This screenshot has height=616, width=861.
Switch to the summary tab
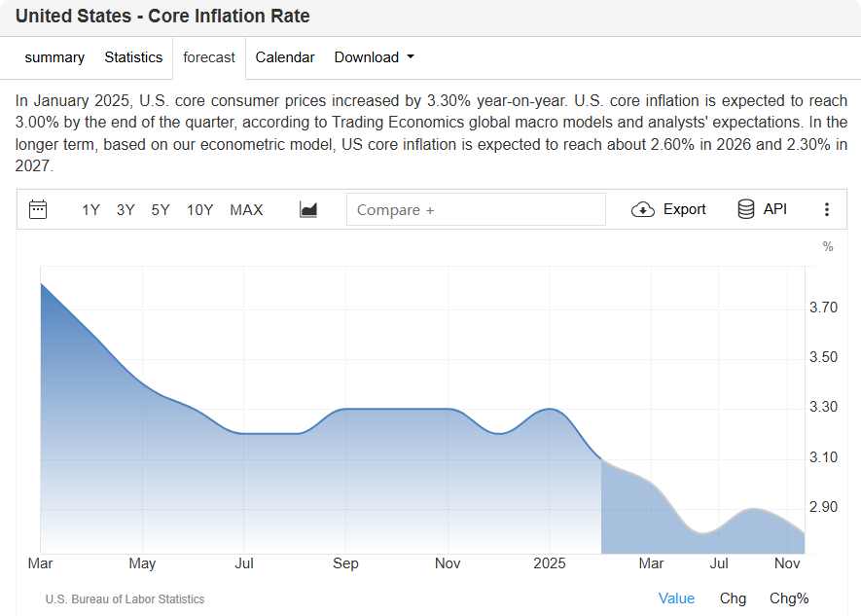click(54, 57)
